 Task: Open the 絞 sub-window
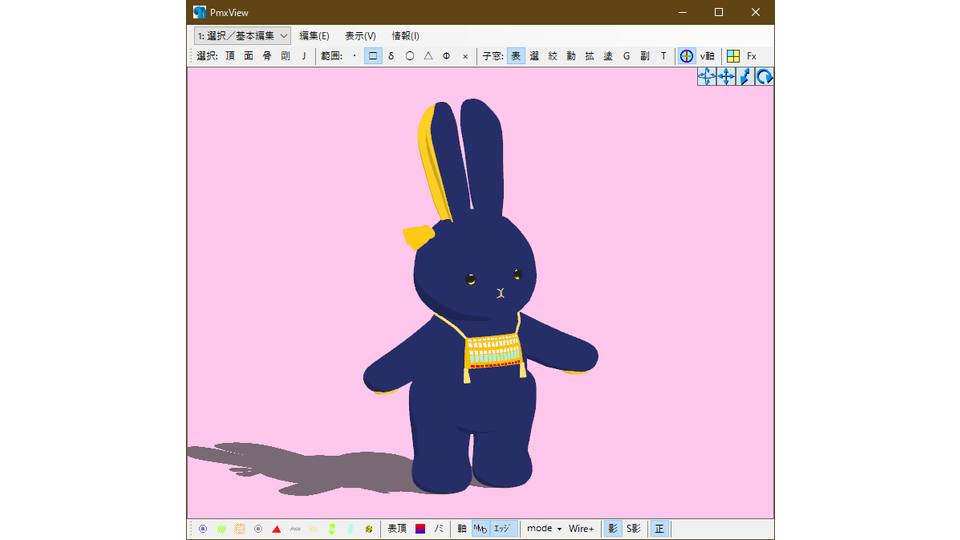pos(553,56)
